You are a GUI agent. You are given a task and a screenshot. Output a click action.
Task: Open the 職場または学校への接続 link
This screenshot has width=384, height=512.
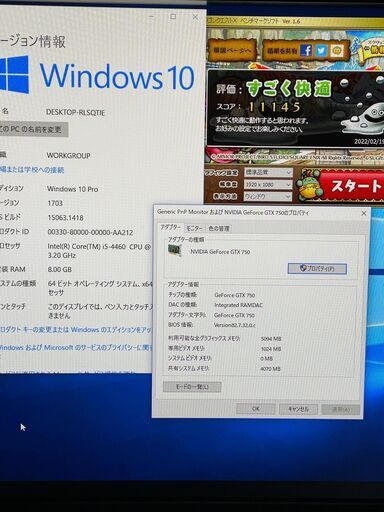pyautogui.click(x=32, y=170)
